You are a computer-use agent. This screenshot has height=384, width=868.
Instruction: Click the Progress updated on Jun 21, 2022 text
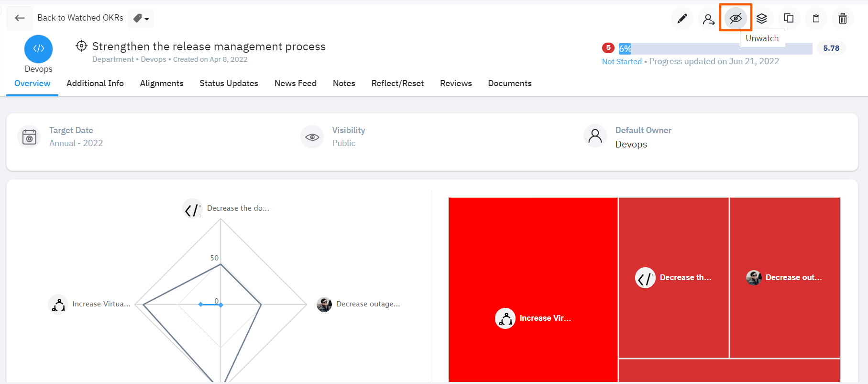click(x=714, y=61)
